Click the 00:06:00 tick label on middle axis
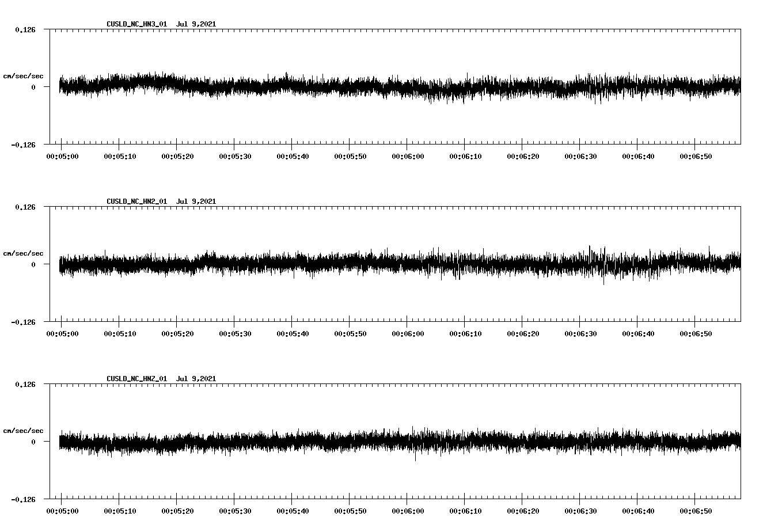782x532 pixels. point(408,332)
